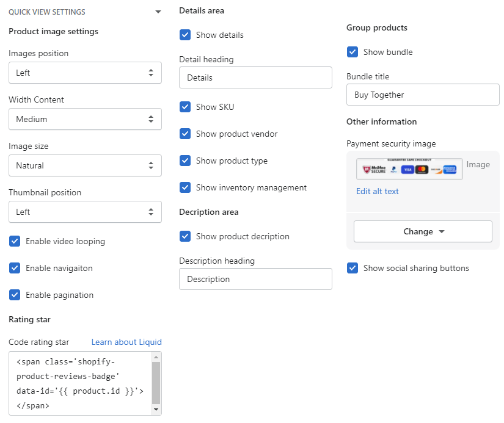Uncheck the Show details checkbox
Screen dimensions: 504x423
(186, 35)
